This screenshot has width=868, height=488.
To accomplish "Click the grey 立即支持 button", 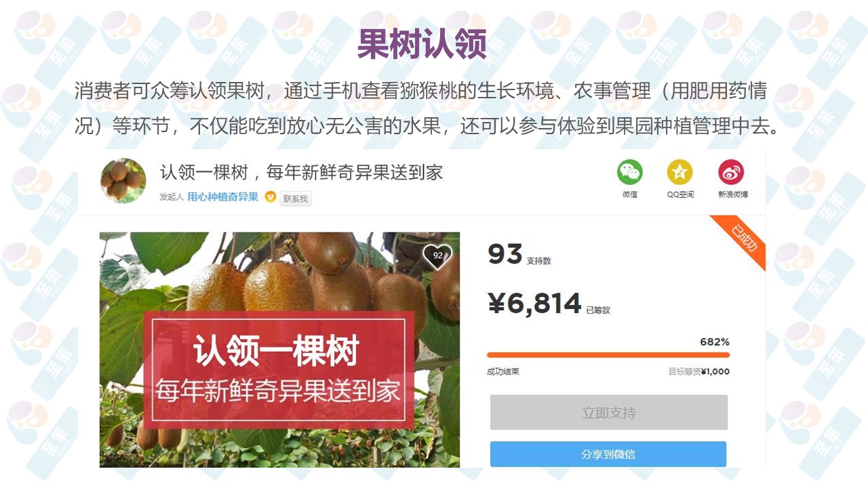I will (x=609, y=413).
